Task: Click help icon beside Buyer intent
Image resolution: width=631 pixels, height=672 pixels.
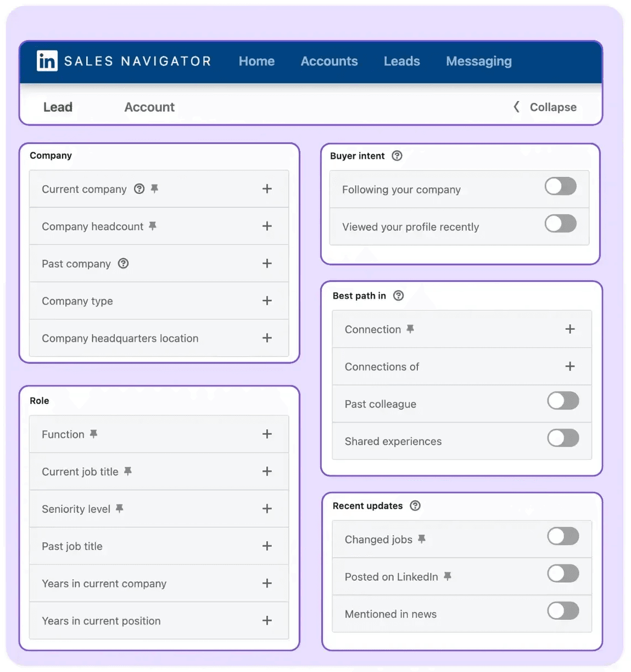Action: click(x=397, y=155)
